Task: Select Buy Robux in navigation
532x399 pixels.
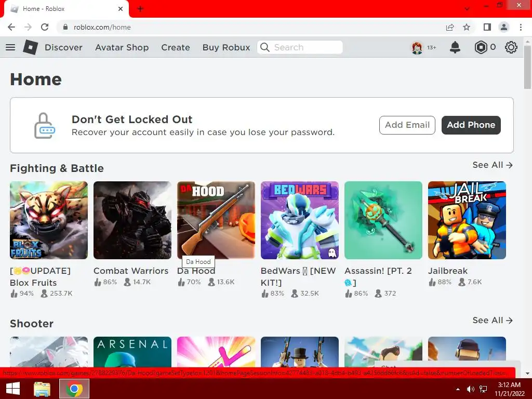Action: point(227,47)
